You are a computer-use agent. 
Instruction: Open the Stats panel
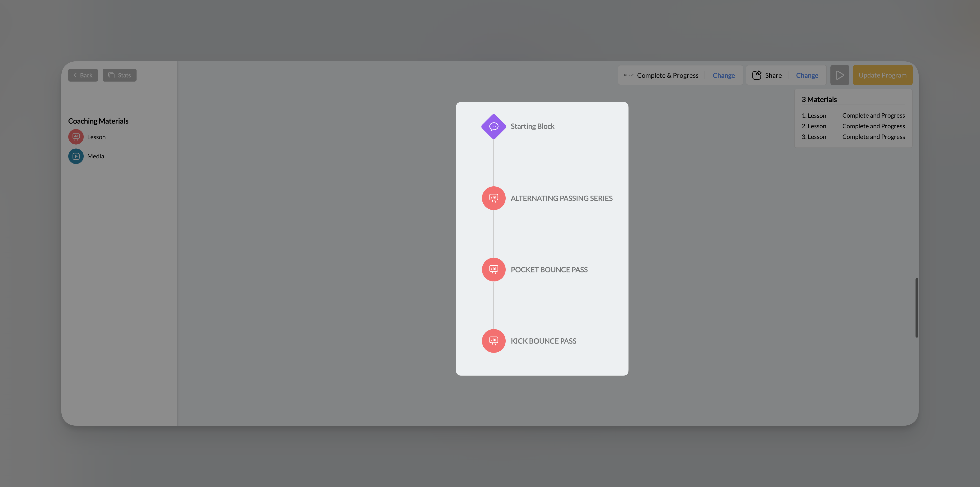pos(119,75)
